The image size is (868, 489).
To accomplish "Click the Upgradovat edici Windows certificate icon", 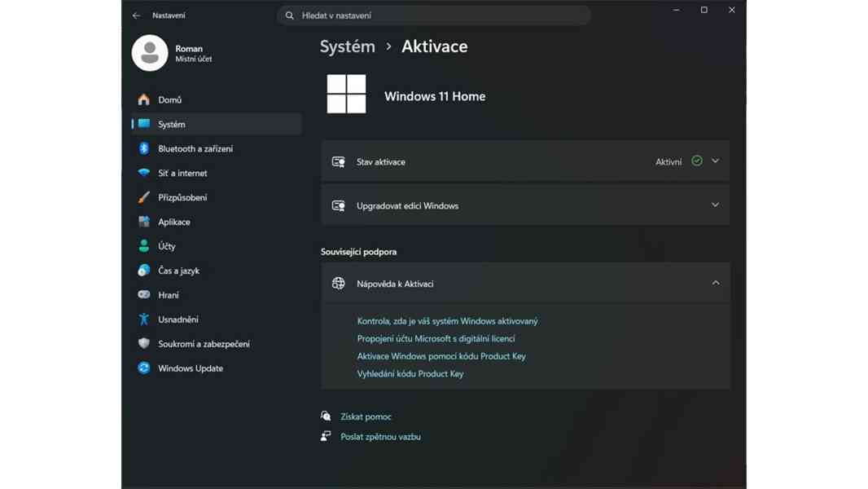I will click(338, 205).
